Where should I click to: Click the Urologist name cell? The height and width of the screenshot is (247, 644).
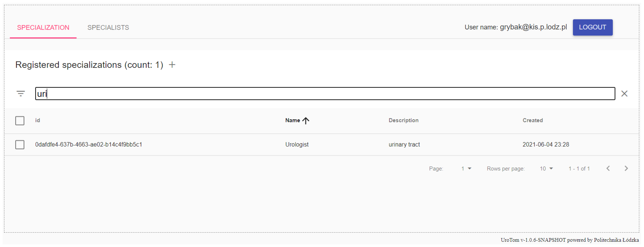[297, 144]
